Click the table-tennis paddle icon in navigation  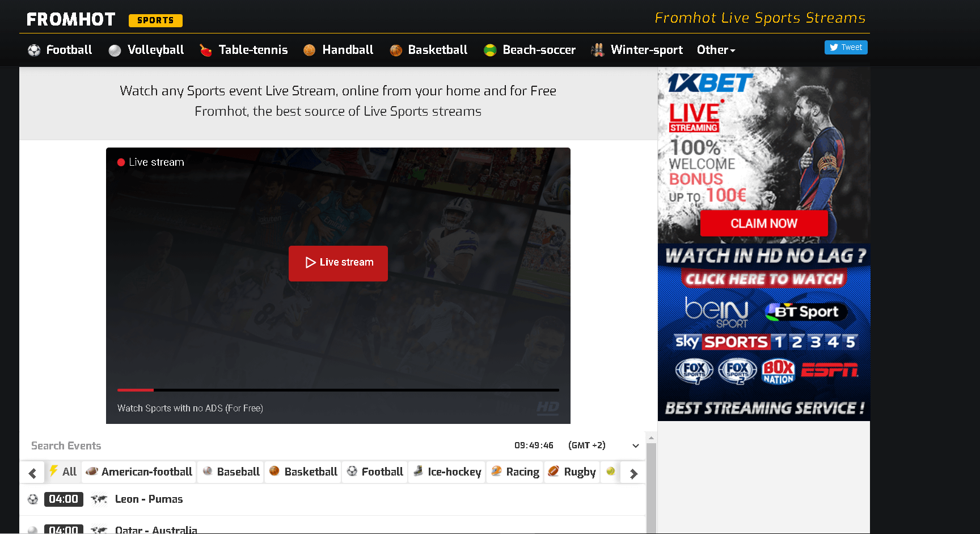206,51
